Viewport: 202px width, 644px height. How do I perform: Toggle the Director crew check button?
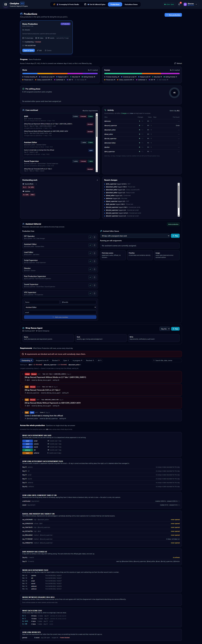(90, 269)
